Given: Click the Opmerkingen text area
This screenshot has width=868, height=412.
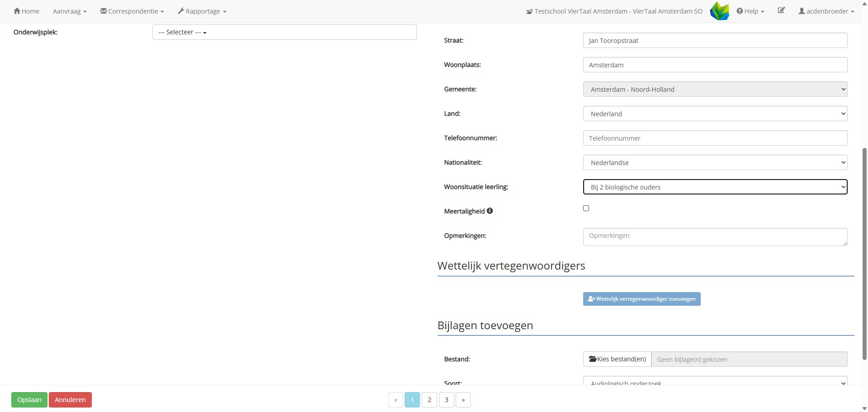Looking at the screenshot, I should 715,237.
